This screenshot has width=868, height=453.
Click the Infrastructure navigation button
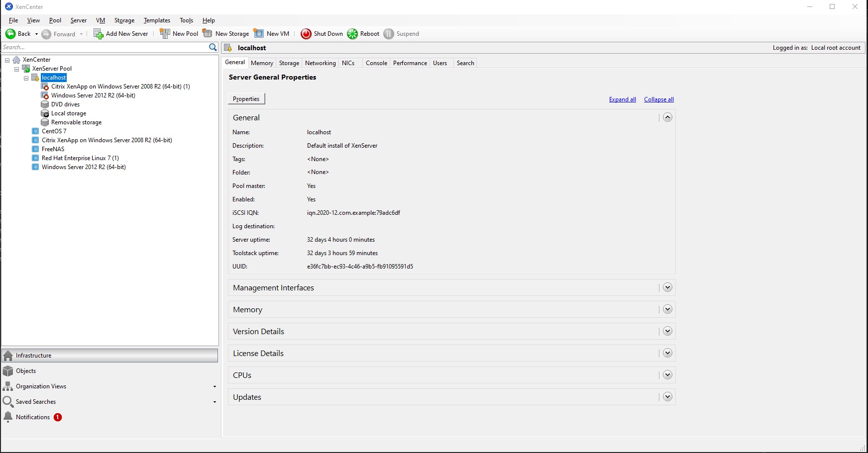(x=110, y=356)
